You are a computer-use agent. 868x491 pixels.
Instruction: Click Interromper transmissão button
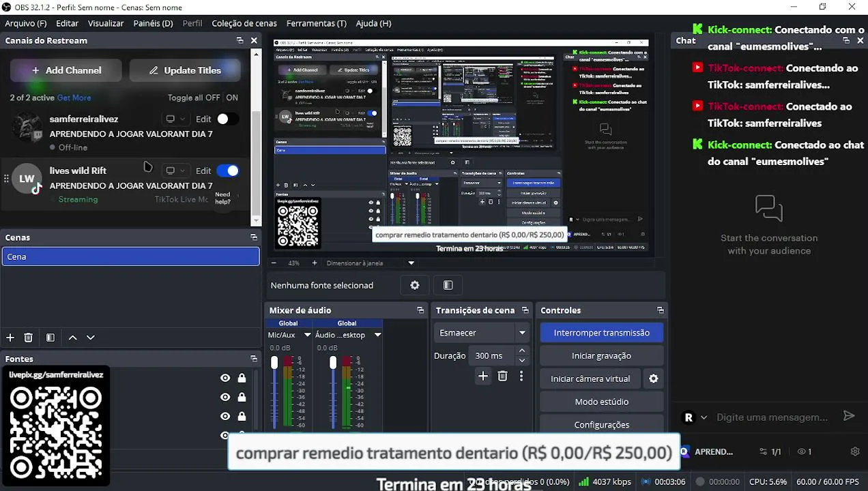[x=601, y=333]
